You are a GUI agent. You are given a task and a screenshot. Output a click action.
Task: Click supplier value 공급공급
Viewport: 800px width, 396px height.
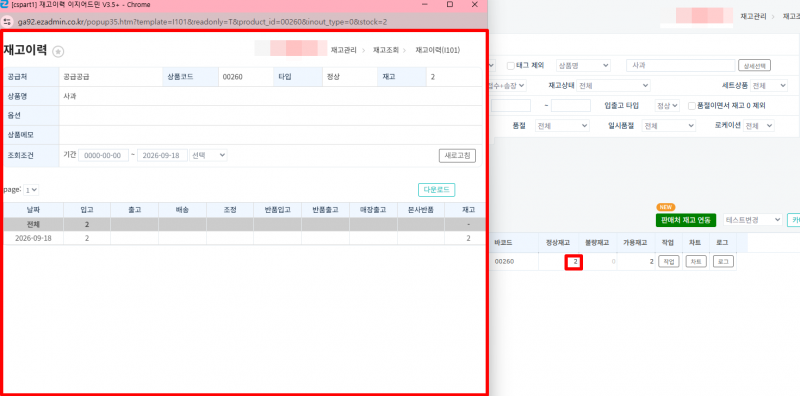[x=77, y=78]
